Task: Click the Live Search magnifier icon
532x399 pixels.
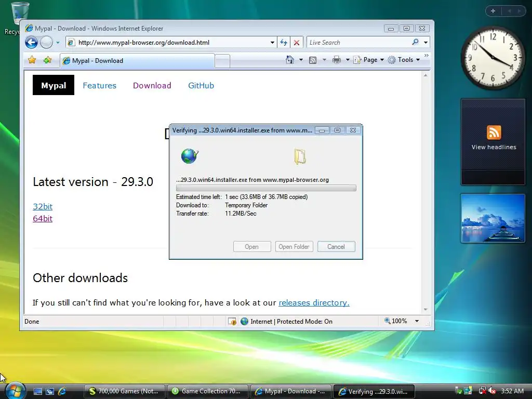Action: (x=415, y=42)
